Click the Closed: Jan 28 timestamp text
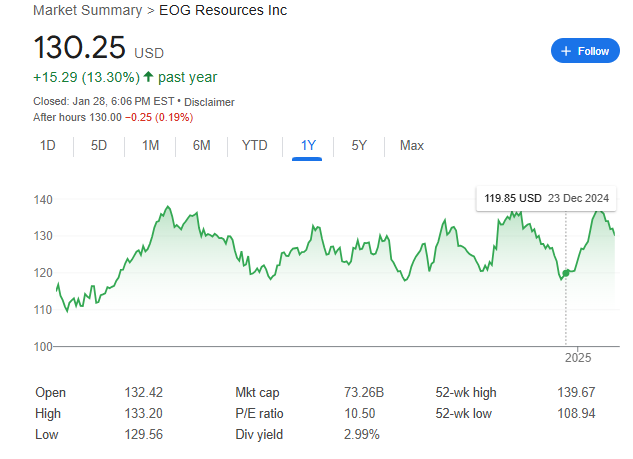This screenshot has height=459, width=633. [104, 101]
